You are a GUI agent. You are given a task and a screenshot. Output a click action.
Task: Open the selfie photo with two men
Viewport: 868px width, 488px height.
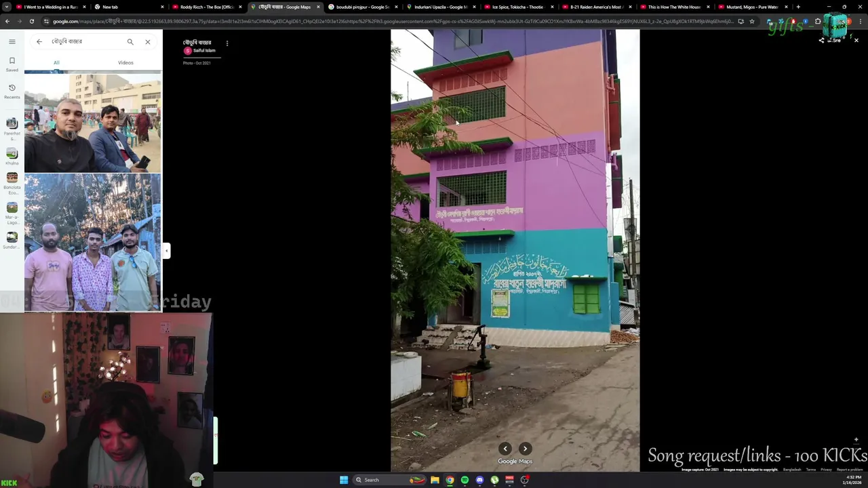click(x=93, y=122)
